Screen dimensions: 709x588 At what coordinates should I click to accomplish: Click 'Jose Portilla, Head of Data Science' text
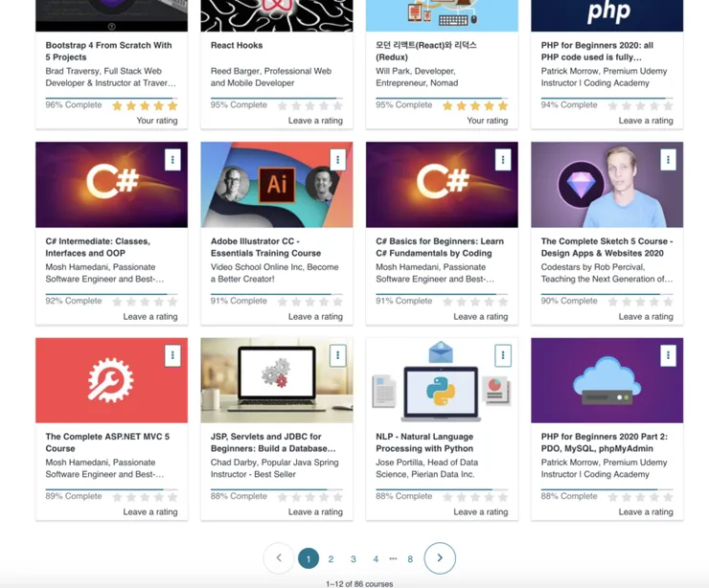click(x=427, y=468)
